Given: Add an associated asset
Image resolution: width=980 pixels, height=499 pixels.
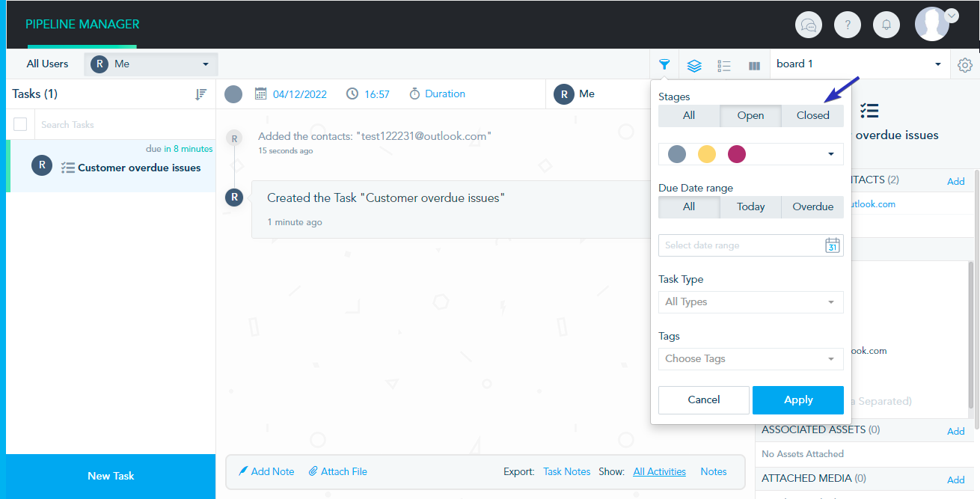Looking at the screenshot, I should (955, 431).
